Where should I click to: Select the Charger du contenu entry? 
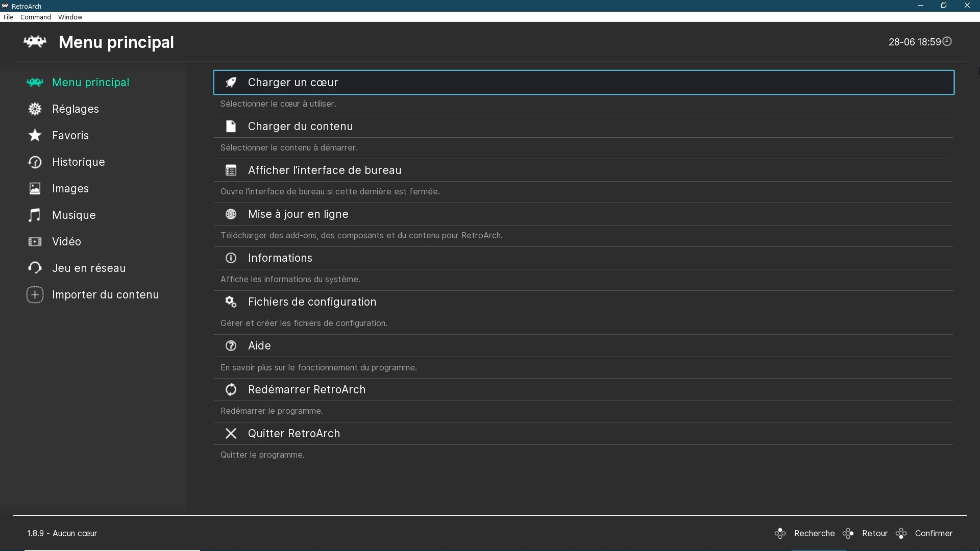click(300, 126)
